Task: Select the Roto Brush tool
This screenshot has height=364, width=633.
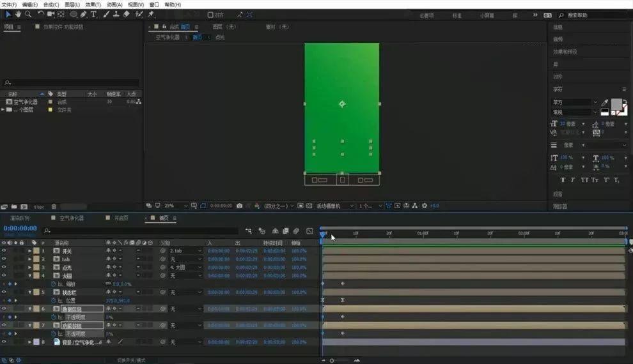Action: point(139,15)
